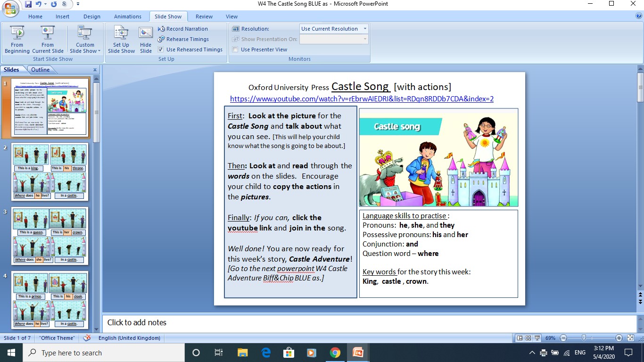Undo the last action
The height and width of the screenshot is (362, 644).
[x=39, y=4]
